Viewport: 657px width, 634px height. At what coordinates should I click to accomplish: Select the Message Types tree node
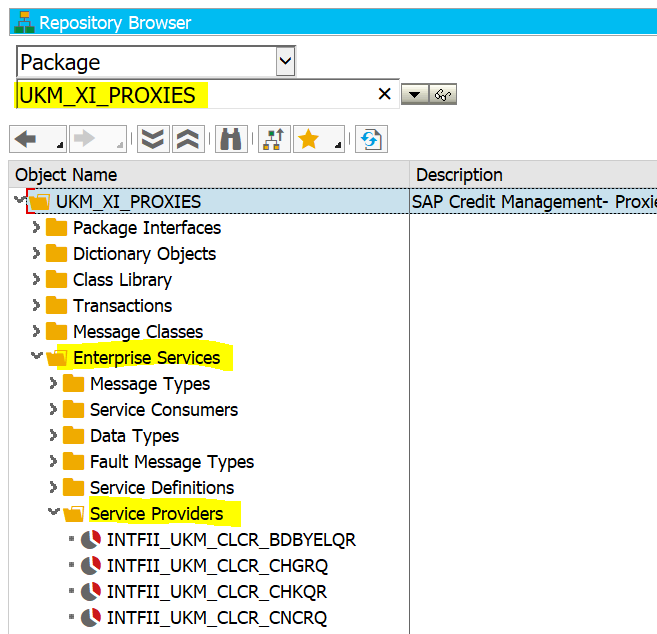pos(150,384)
